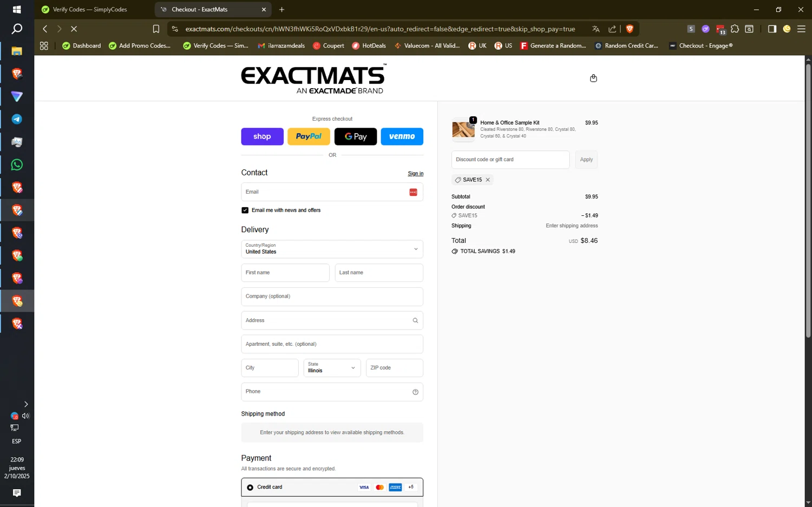This screenshot has height=507, width=812.
Task: Open the shopping bag cart icon
Action: coord(593,78)
